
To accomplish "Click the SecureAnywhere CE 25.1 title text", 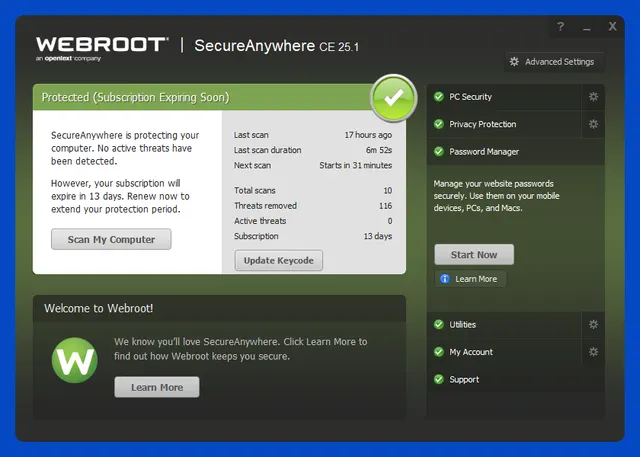I will tap(276, 46).
